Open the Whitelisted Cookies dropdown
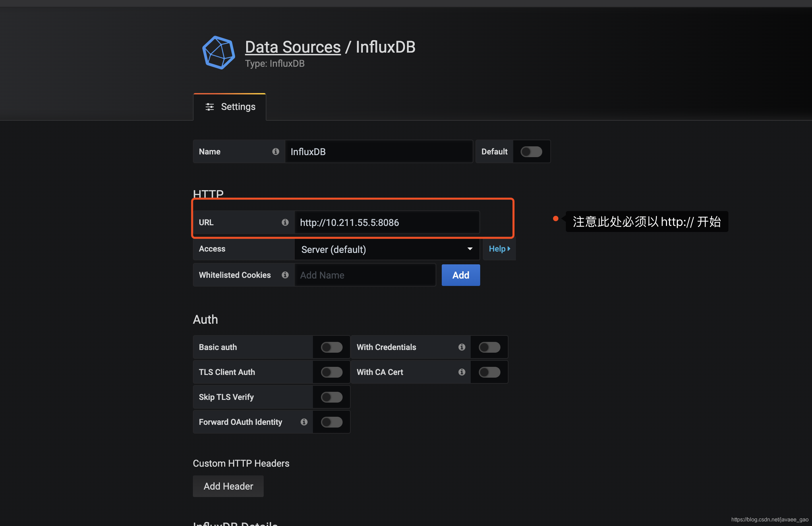Viewport: 812px width, 526px height. 365,274
